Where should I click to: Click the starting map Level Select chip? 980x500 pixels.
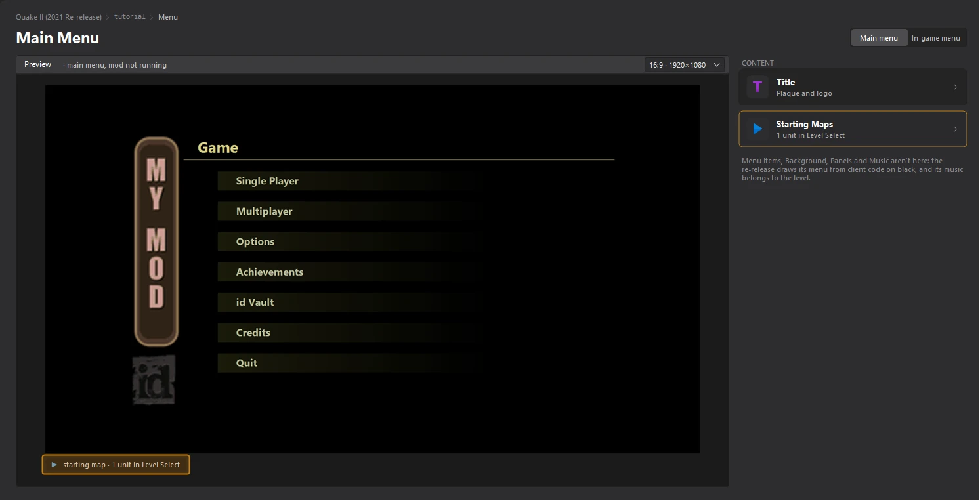point(116,465)
